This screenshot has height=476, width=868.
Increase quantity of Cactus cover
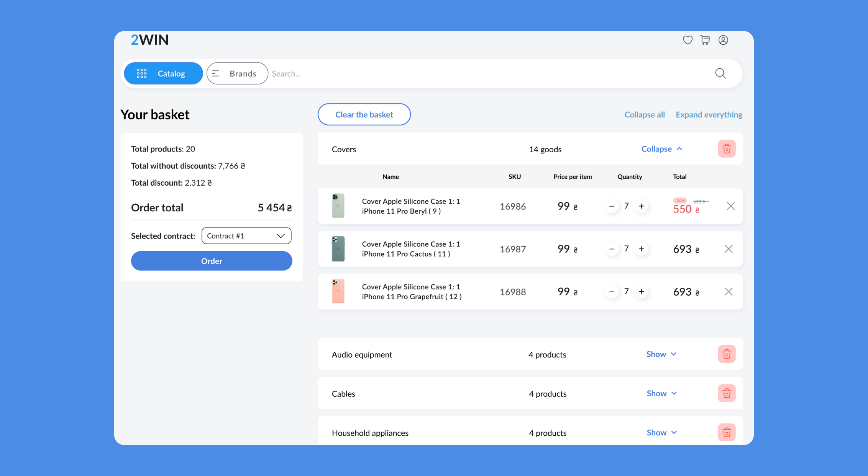(641, 249)
